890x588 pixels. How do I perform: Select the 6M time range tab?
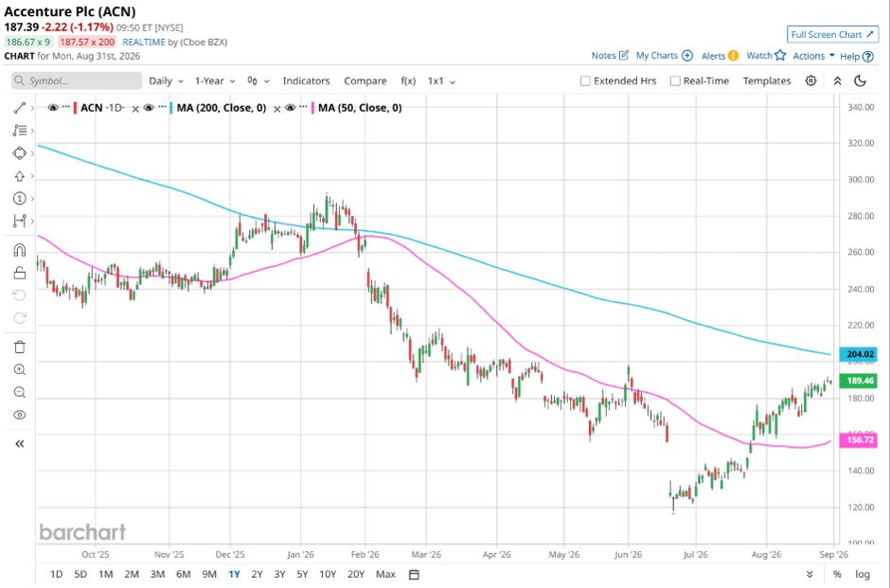[183, 575]
